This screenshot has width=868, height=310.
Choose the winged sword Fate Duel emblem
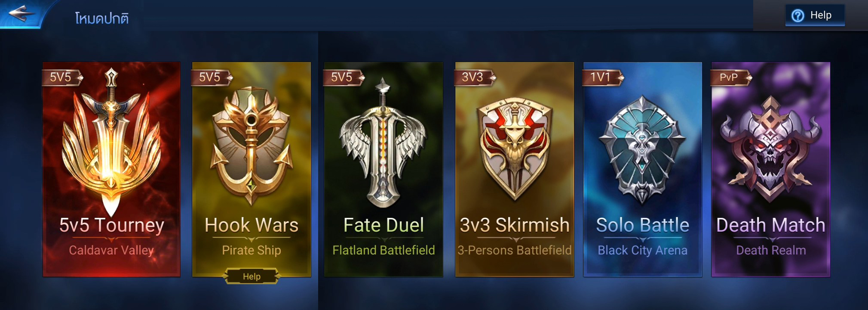click(x=383, y=143)
